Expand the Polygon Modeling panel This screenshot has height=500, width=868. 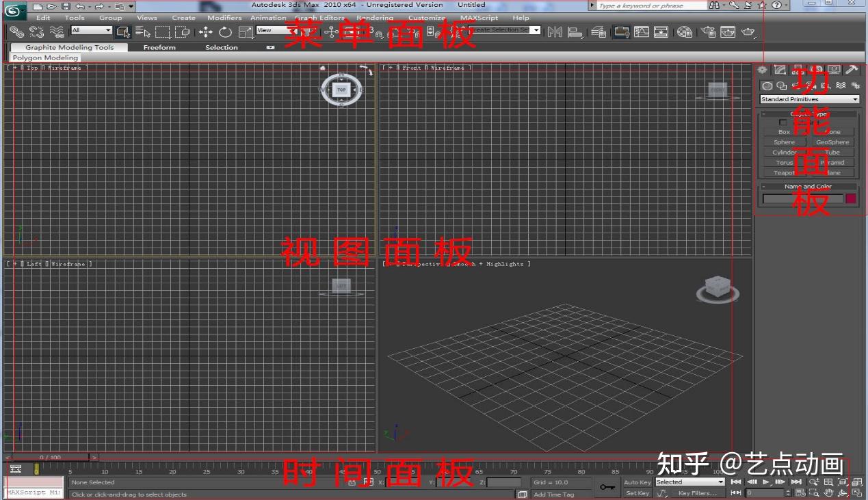point(45,58)
